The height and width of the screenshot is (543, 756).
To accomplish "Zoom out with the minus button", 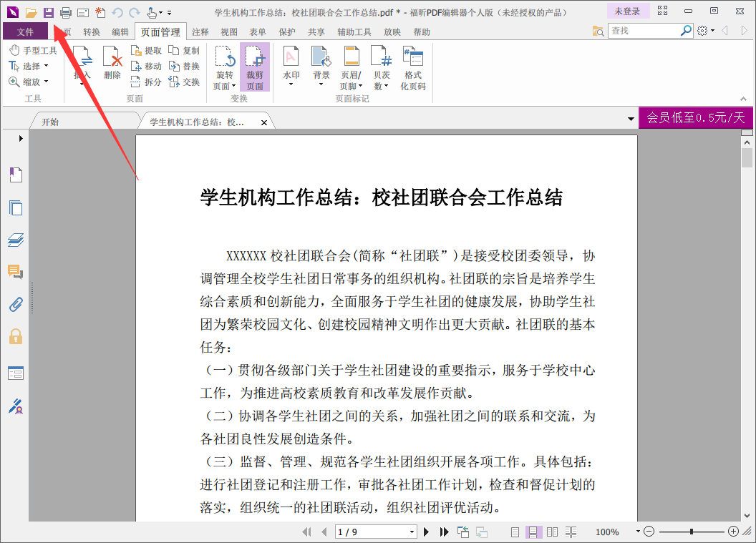I will tap(649, 532).
